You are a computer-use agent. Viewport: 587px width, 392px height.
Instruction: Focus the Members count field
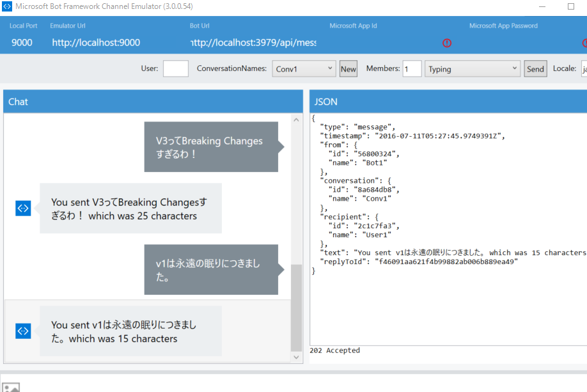pyautogui.click(x=412, y=69)
